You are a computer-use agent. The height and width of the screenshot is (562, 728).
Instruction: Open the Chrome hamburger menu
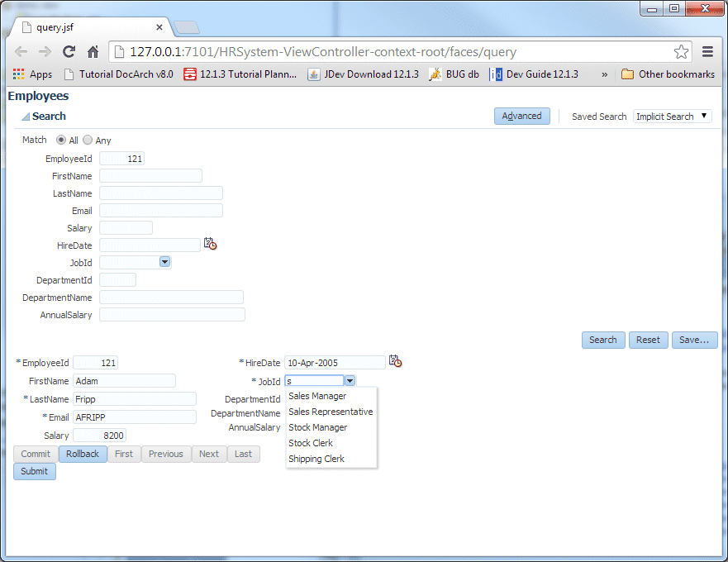(707, 51)
